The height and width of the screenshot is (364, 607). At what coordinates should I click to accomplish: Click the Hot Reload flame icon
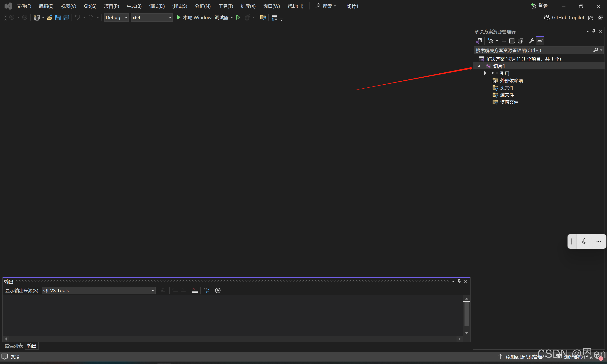[247, 17]
